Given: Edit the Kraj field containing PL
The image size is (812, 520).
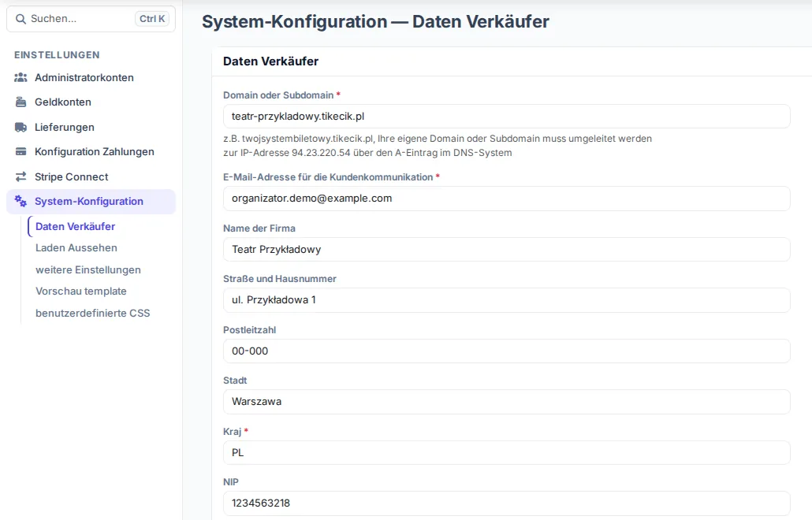Looking at the screenshot, I should pos(506,453).
